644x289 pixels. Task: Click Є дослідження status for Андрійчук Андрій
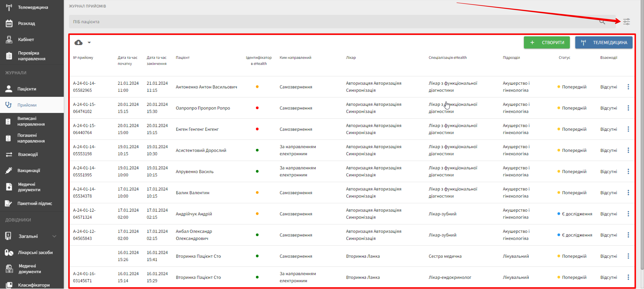pos(575,214)
